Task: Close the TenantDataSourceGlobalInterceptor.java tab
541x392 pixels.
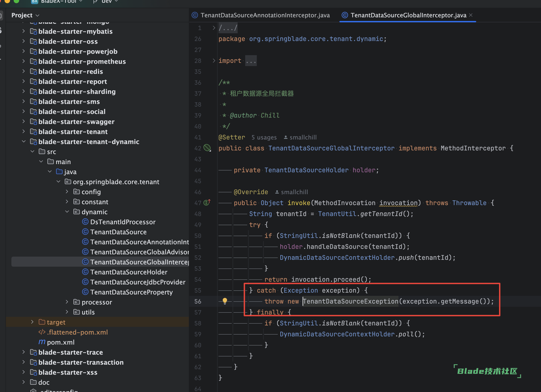Action: [471, 15]
